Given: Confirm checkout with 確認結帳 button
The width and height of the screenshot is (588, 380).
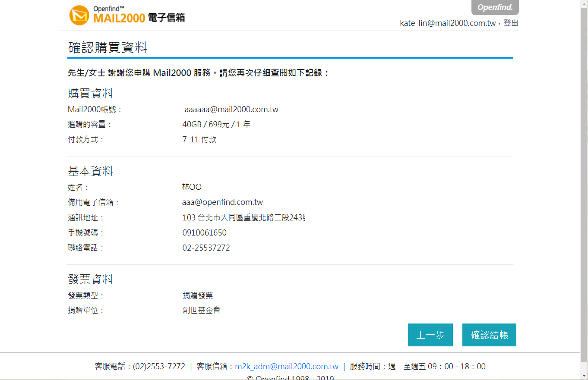Looking at the screenshot, I should point(489,335).
